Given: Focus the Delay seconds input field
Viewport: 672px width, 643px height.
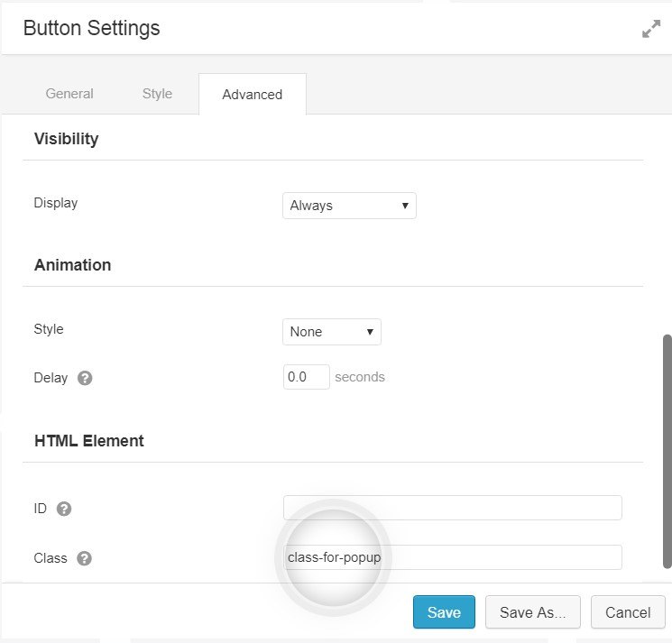Looking at the screenshot, I should [307, 377].
